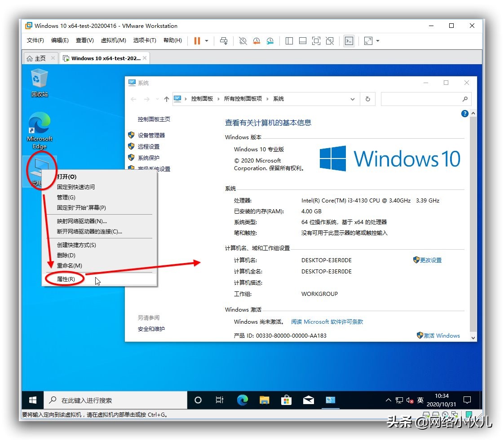Image resolution: width=504 pixels, height=440 pixels.
Task: Click 更改设置 in the System window
Action: pos(430,260)
